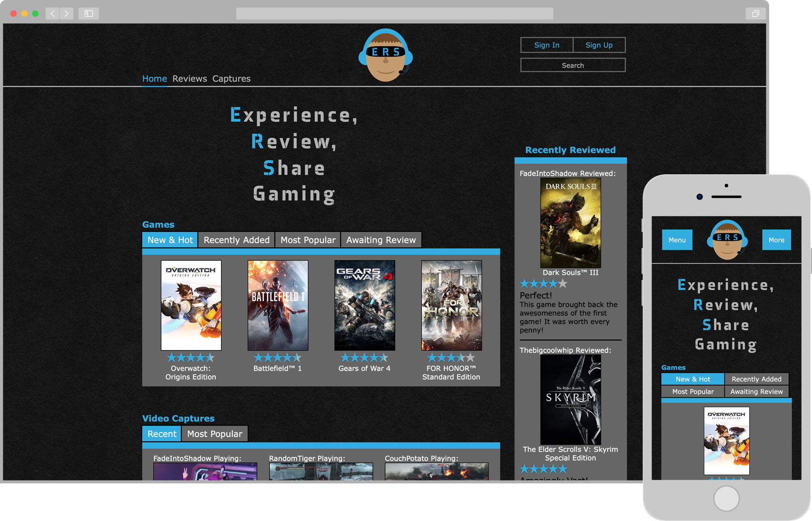
Task: Open the Reviews page from the navigation
Action: click(190, 79)
